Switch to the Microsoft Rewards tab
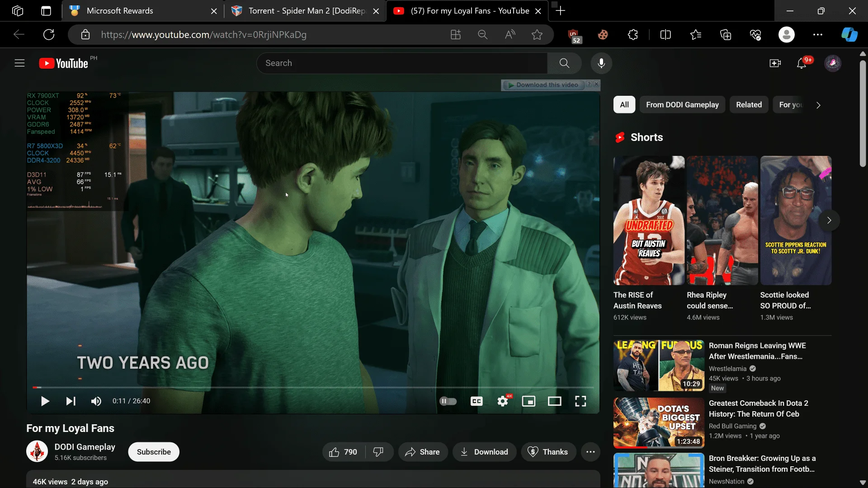The height and width of the screenshot is (488, 868). pyautogui.click(x=143, y=11)
